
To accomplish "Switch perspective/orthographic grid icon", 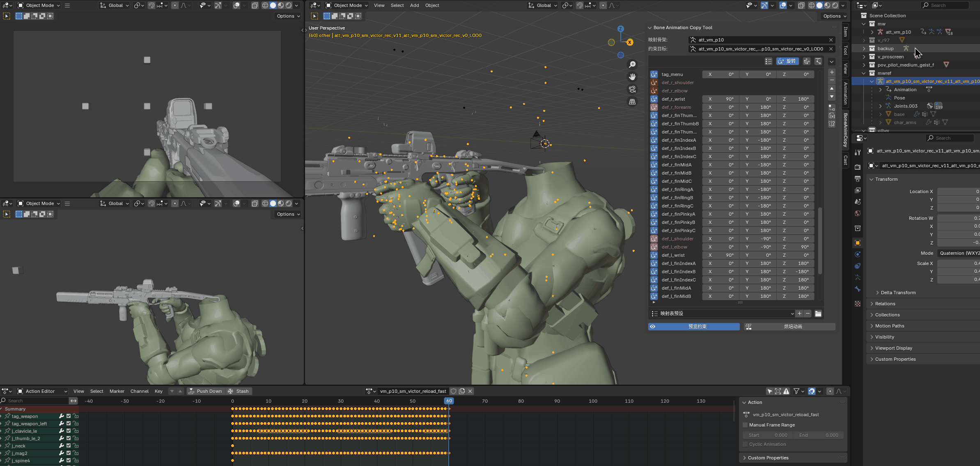I will [x=632, y=102].
